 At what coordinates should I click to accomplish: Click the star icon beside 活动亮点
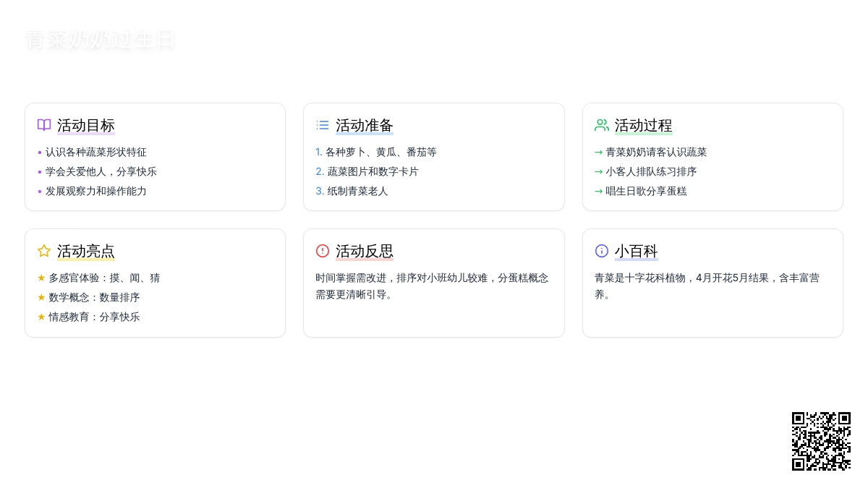(x=44, y=251)
